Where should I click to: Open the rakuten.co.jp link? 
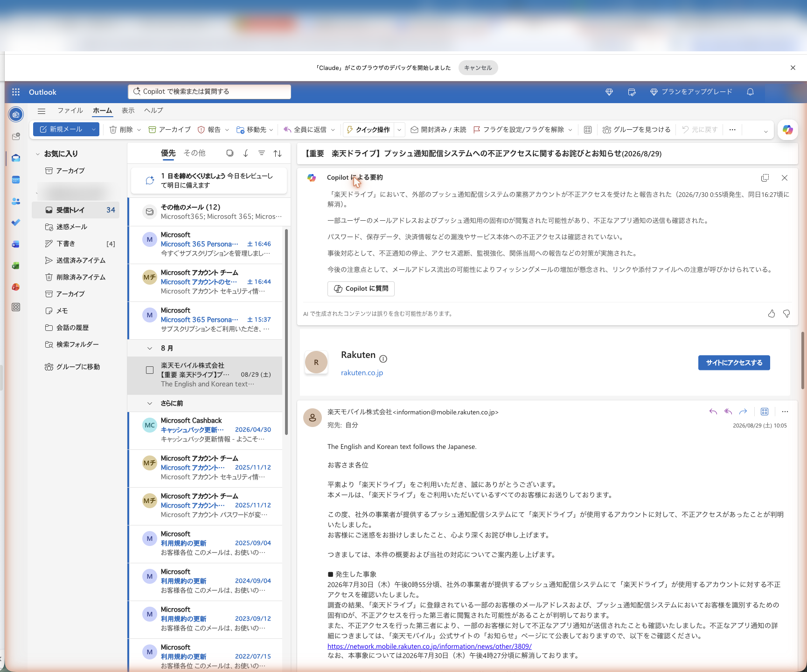[x=362, y=373]
